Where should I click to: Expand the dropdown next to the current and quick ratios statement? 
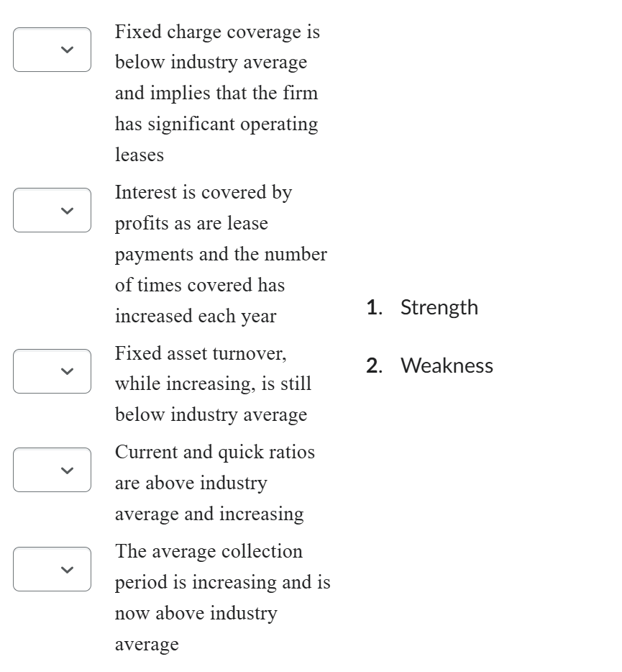click(x=51, y=469)
